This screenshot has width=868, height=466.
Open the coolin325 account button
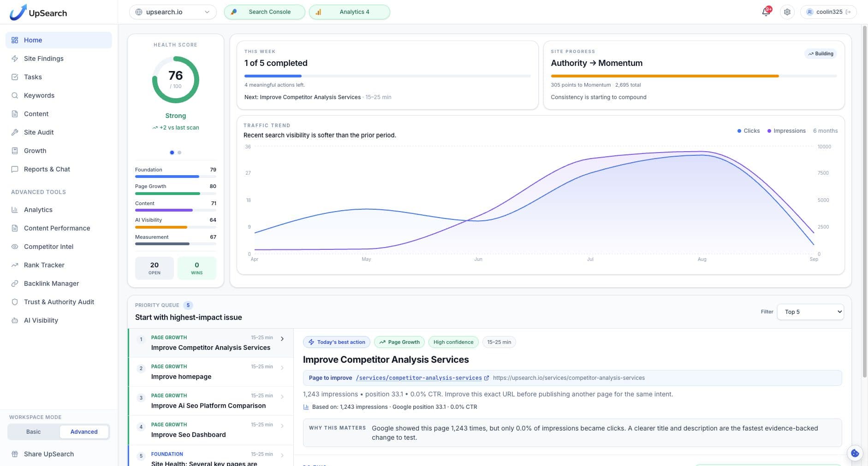click(x=828, y=12)
